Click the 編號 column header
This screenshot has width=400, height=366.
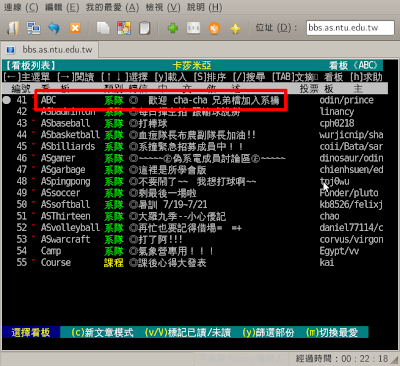(21, 88)
